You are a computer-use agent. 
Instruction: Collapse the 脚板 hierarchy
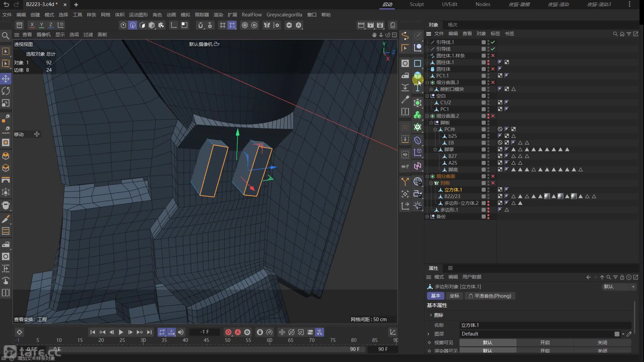pos(431,123)
